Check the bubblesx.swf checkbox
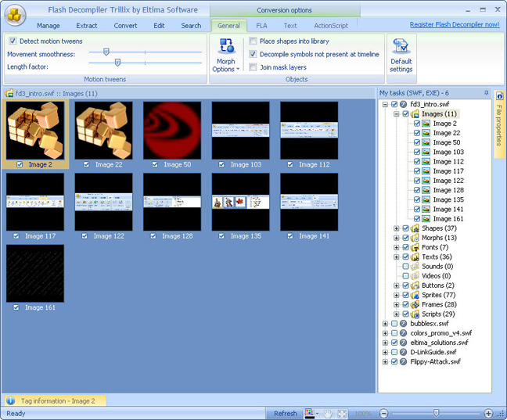The width and height of the screenshot is (507, 420). pyautogui.click(x=394, y=323)
